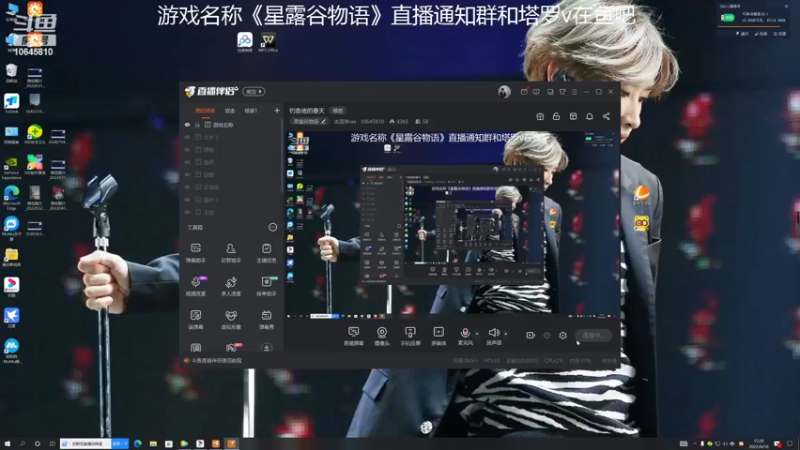This screenshot has width=800, height=450.
Task: Click the gift box icon in header toolbar
Action: click(540, 116)
